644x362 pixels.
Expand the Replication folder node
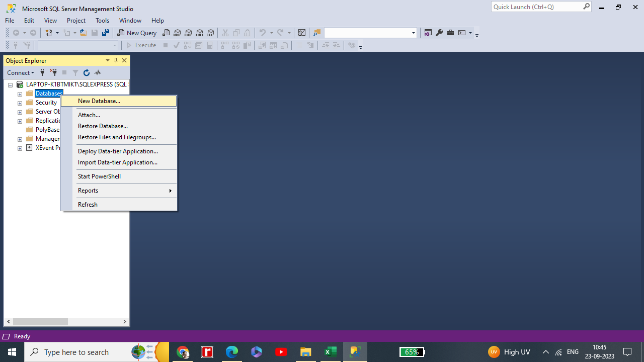20,121
